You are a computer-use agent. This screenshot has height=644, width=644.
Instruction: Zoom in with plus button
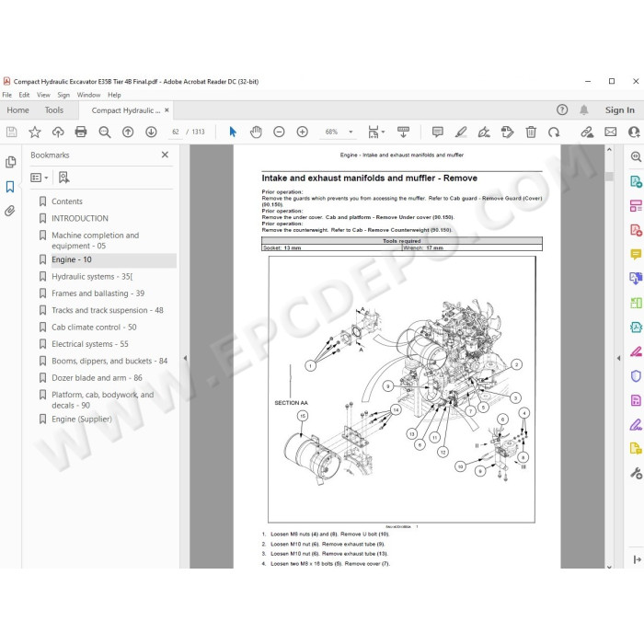[x=303, y=132]
